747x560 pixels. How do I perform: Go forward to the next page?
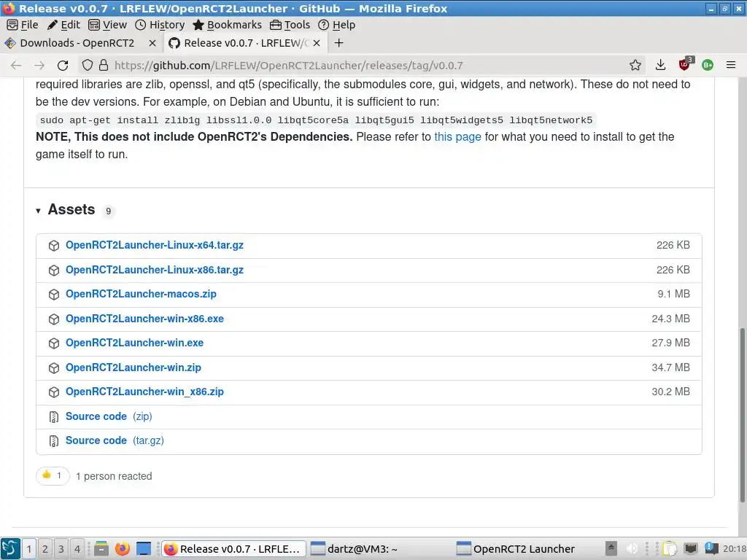click(x=39, y=65)
